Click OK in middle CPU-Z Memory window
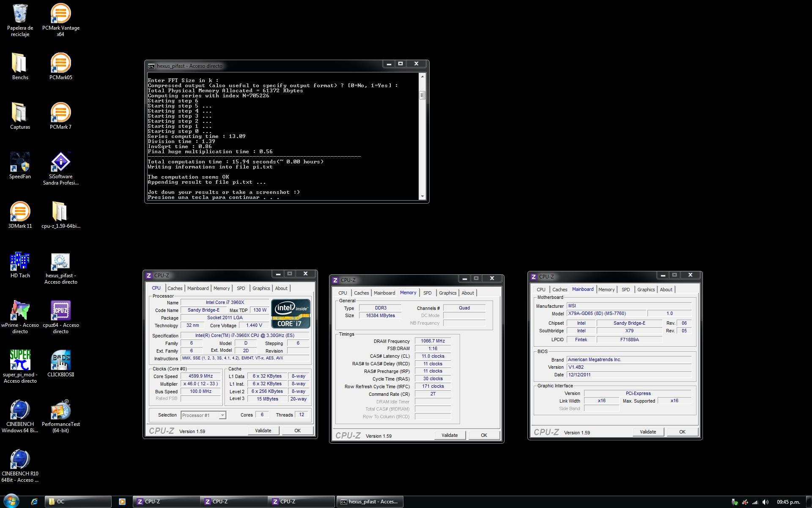 coord(484,435)
